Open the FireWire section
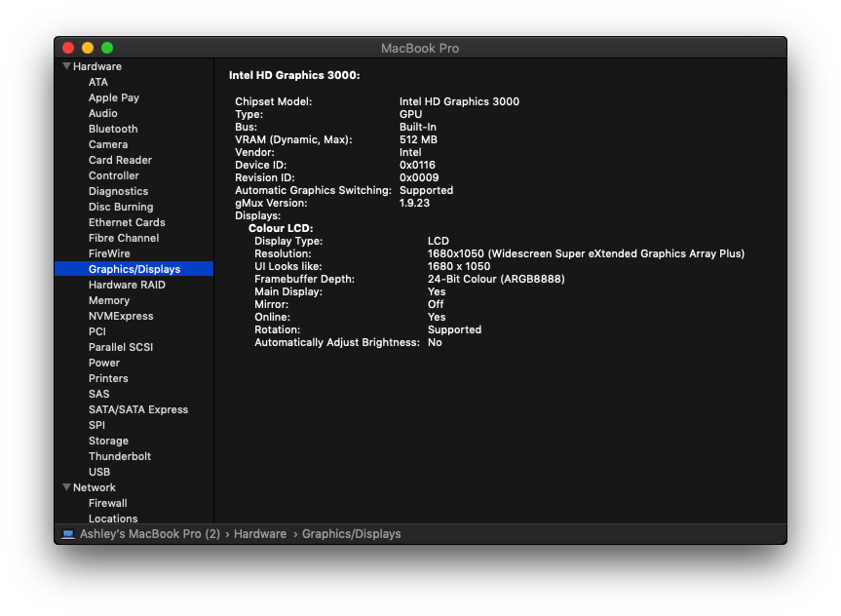 click(x=109, y=253)
